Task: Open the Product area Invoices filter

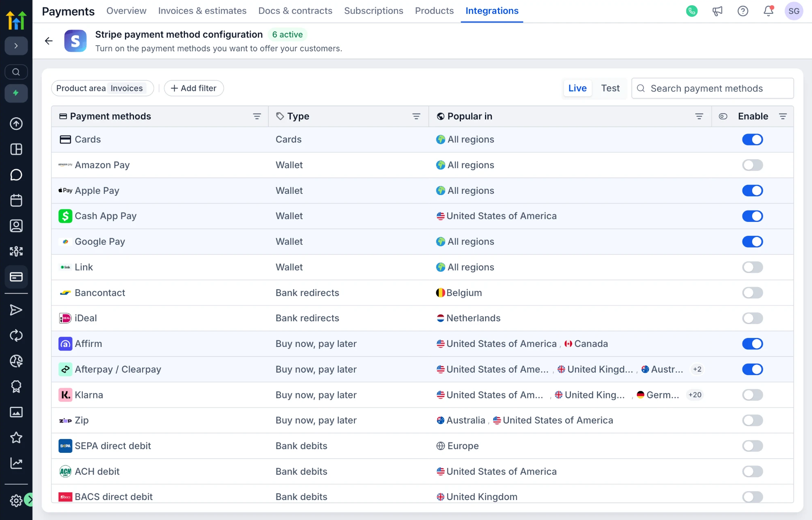Action: (x=102, y=88)
